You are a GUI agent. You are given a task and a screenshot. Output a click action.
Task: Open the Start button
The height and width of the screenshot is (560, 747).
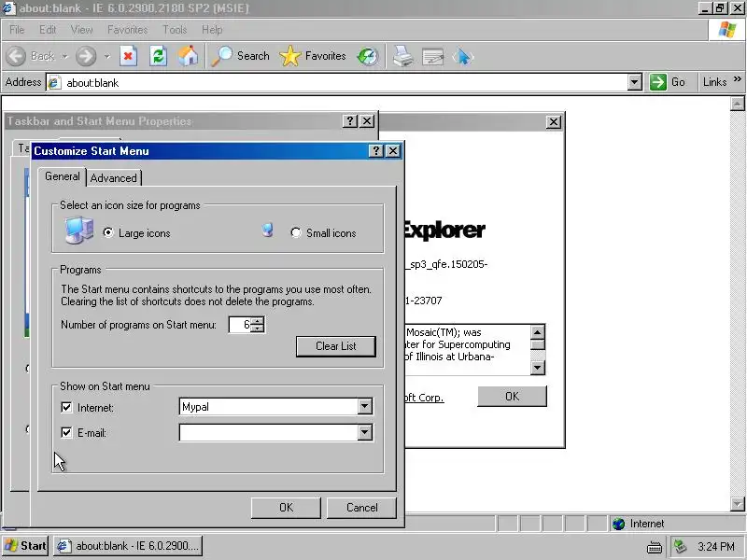click(x=25, y=546)
